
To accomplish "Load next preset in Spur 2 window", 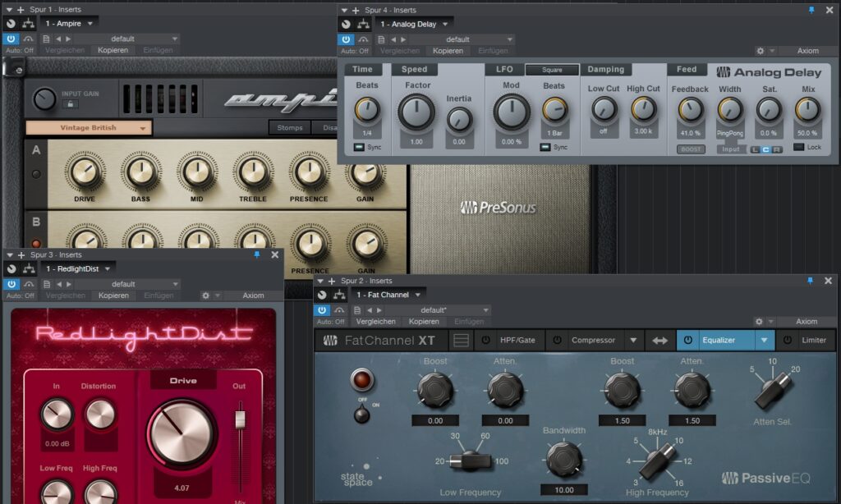I will pos(379,310).
